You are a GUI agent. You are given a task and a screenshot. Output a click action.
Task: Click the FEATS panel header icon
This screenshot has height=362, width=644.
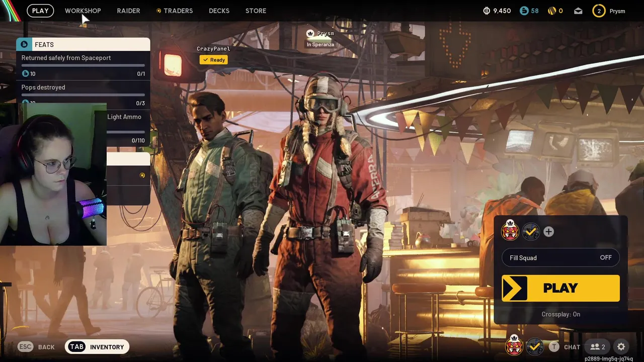tap(23, 44)
